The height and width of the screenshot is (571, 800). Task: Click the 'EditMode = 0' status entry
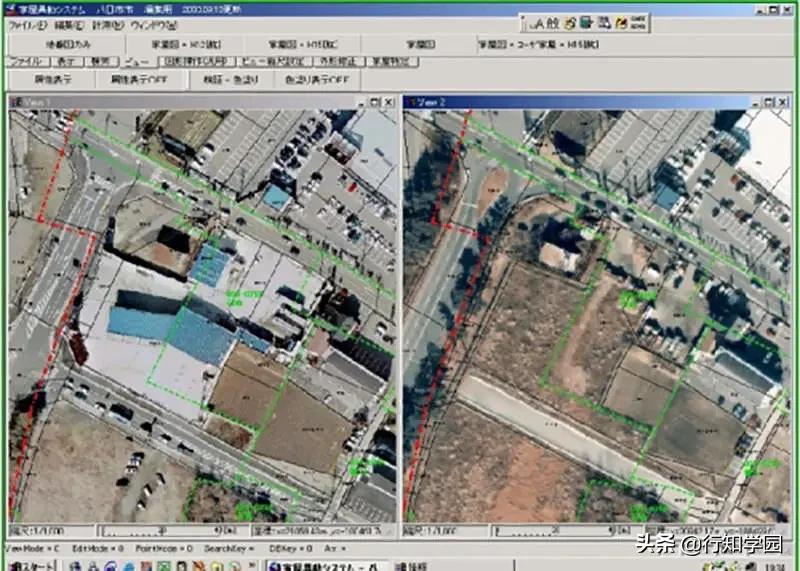pos(98,549)
